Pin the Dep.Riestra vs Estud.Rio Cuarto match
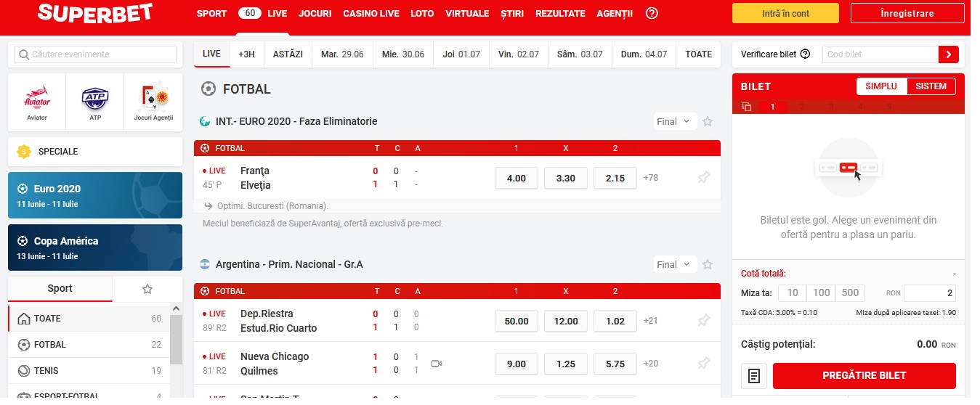Screen dimensions: 980x405 (704, 320)
